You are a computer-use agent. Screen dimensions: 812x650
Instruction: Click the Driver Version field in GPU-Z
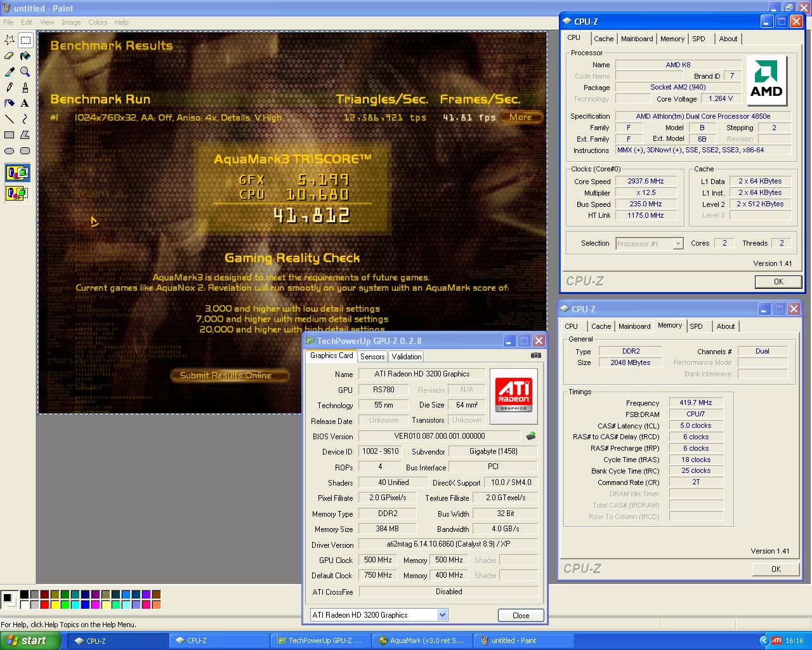(x=449, y=544)
